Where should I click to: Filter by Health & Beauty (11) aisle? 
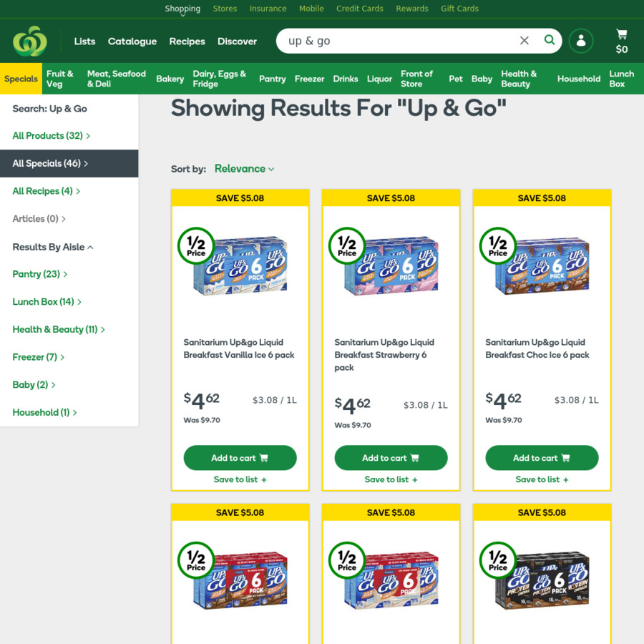click(x=59, y=329)
